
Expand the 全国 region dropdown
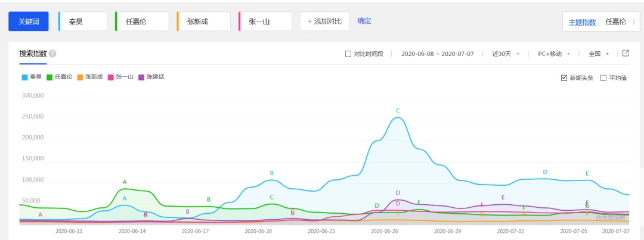(598, 54)
